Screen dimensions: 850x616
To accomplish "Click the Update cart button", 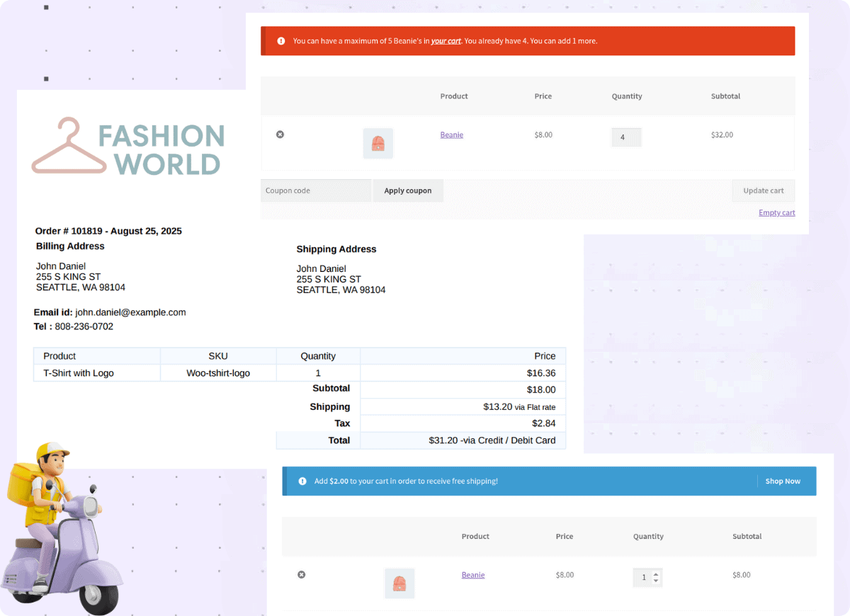I will click(764, 190).
